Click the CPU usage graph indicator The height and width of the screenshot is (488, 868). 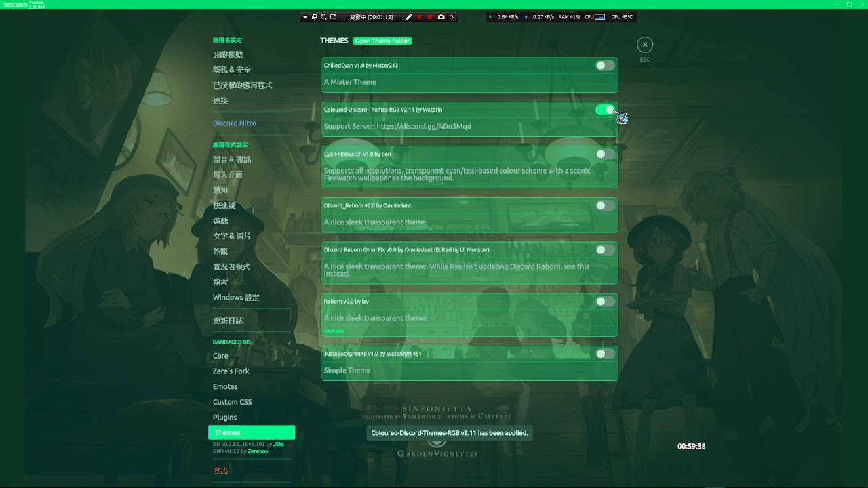pos(599,17)
